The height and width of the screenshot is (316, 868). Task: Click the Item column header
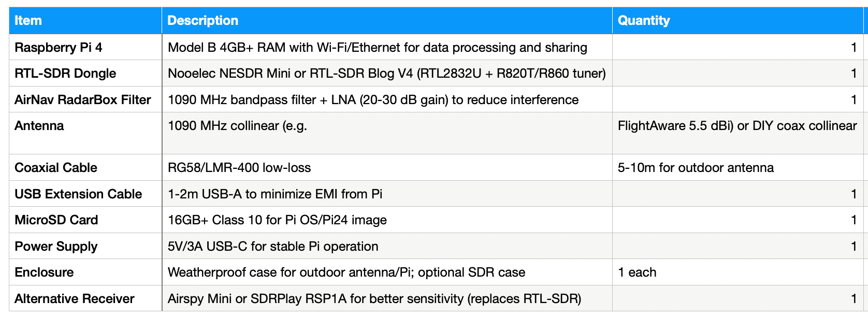[28, 21]
